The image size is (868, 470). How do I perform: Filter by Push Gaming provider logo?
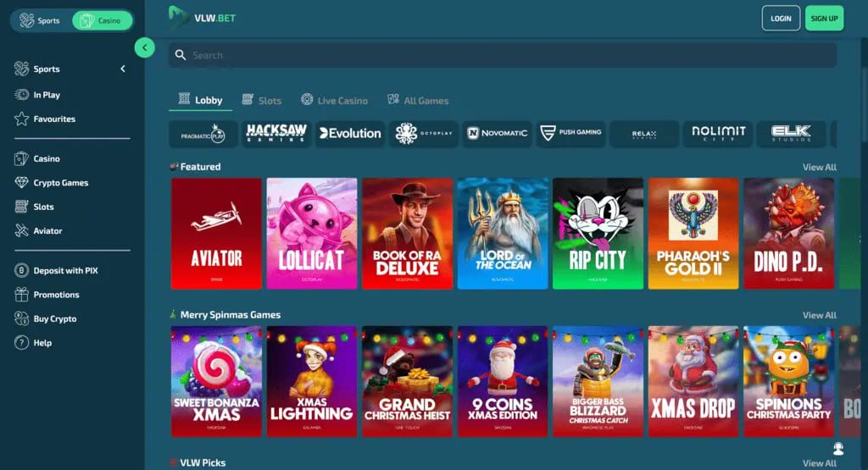[570, 134]
